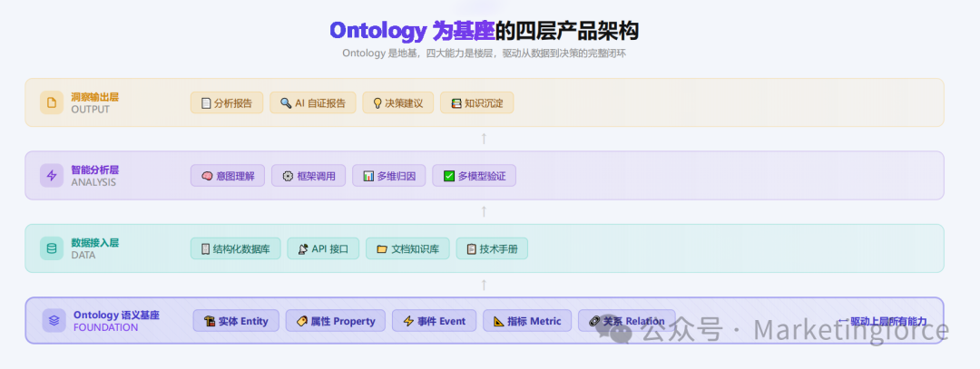Select the 技术手册 chip

coord(492,248)
